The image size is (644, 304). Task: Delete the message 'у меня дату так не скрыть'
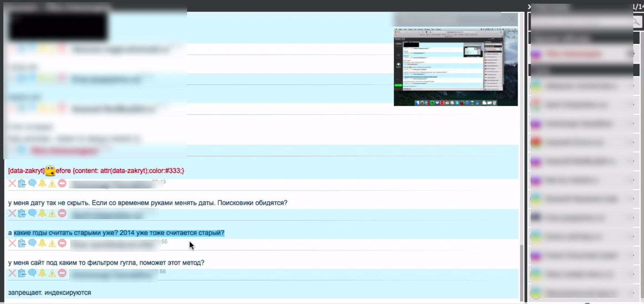click(x=12, y=183)
